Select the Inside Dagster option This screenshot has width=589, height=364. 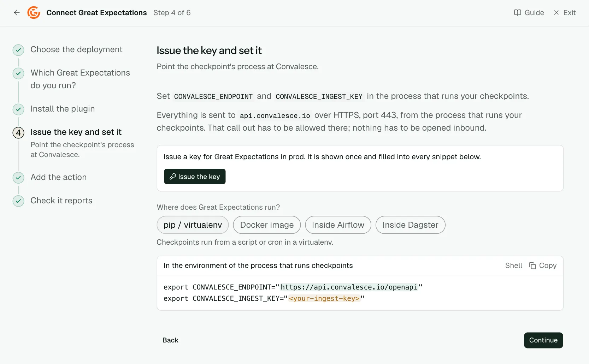[x=410, y=225]
